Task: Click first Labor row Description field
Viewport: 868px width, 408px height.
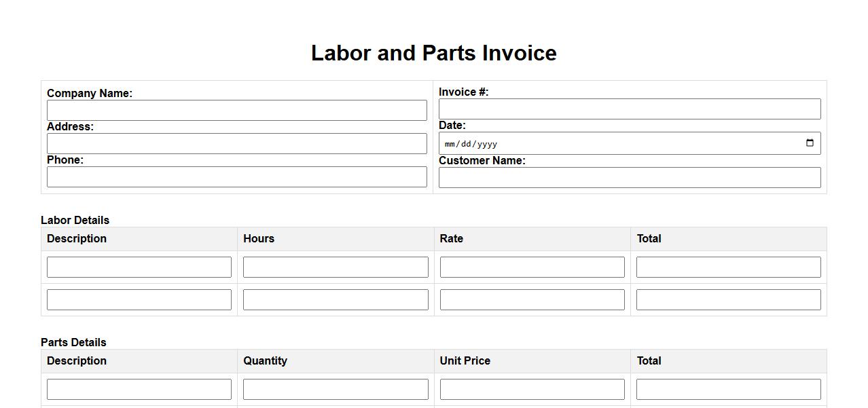Action: (x=139, y=267)
